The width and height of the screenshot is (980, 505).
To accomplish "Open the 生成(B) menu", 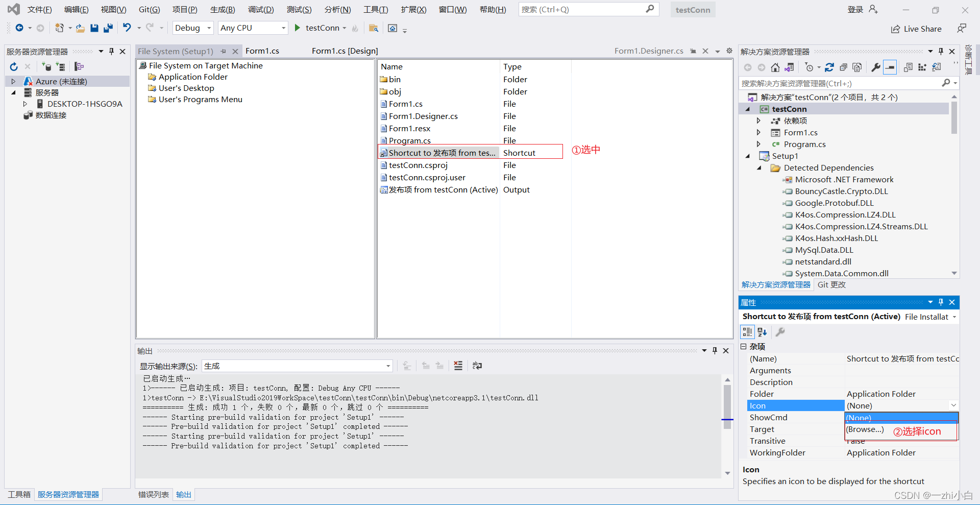I will pos(223,10).
